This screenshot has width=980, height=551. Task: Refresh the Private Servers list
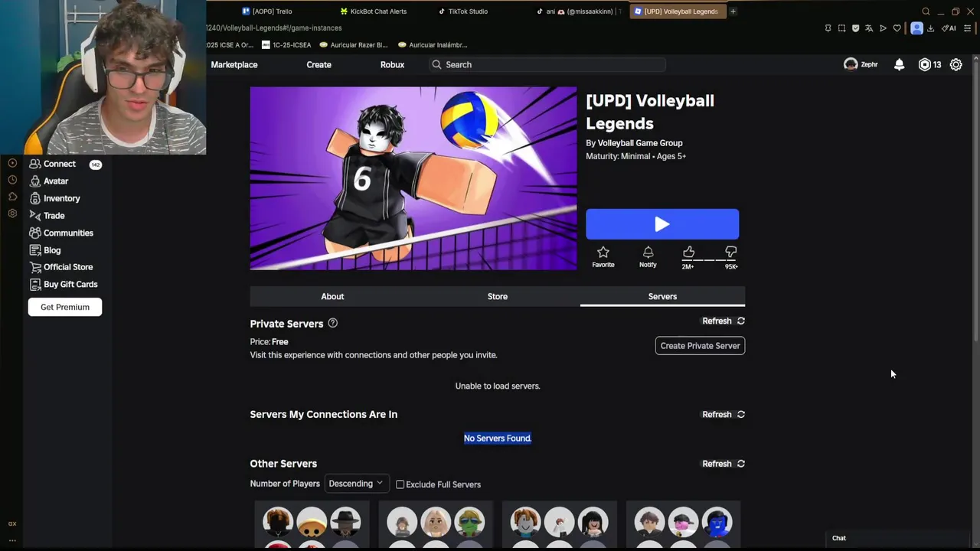coord(724,321)
